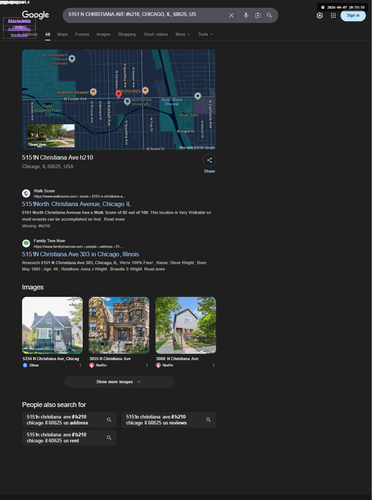Switch to the Images tab

(103, 34)
